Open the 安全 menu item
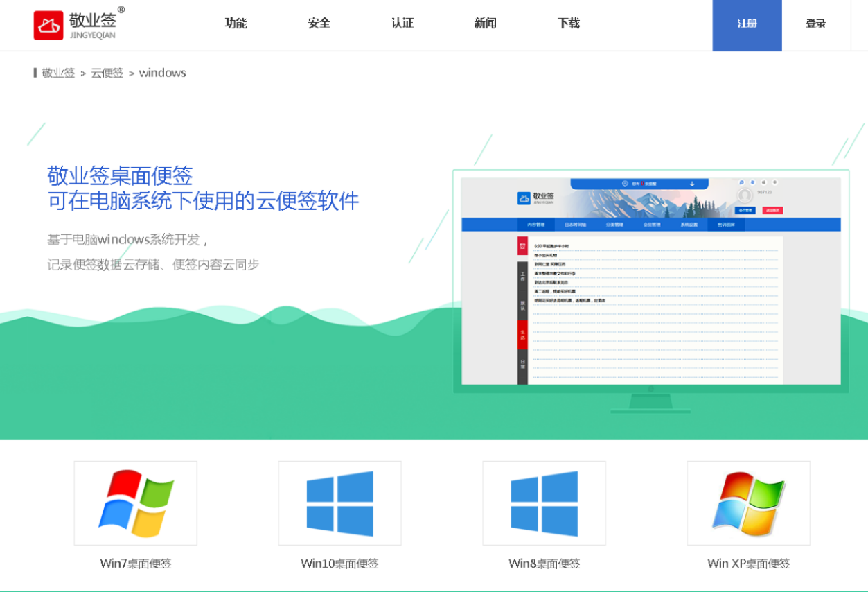Screen dimensions: 868x592 coord(319,24)
